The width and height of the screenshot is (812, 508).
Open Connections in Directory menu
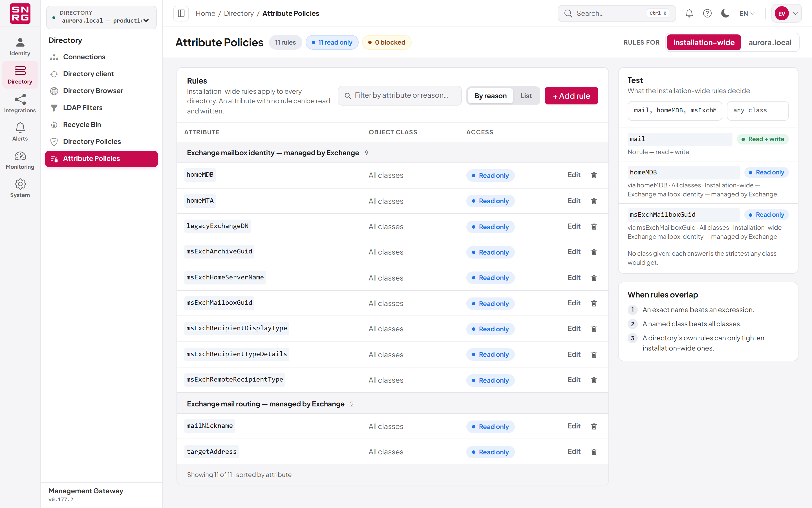click(x=101, y=57)
